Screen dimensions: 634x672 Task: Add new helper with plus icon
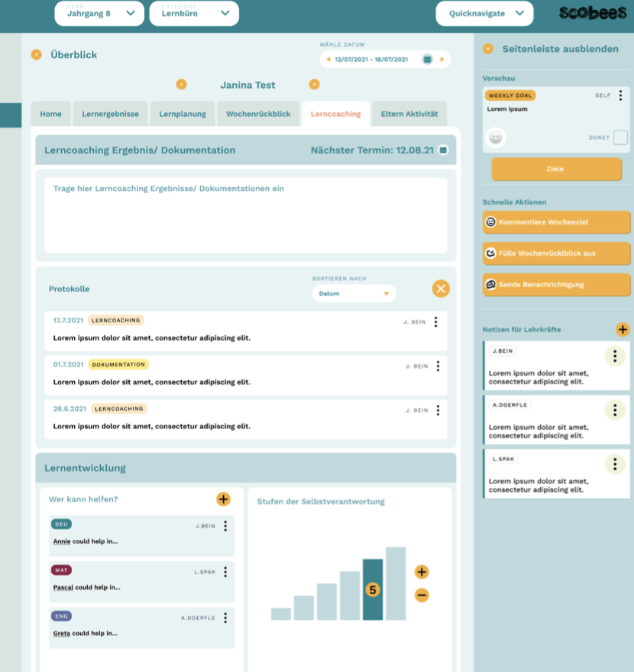[x=223, y=499]
